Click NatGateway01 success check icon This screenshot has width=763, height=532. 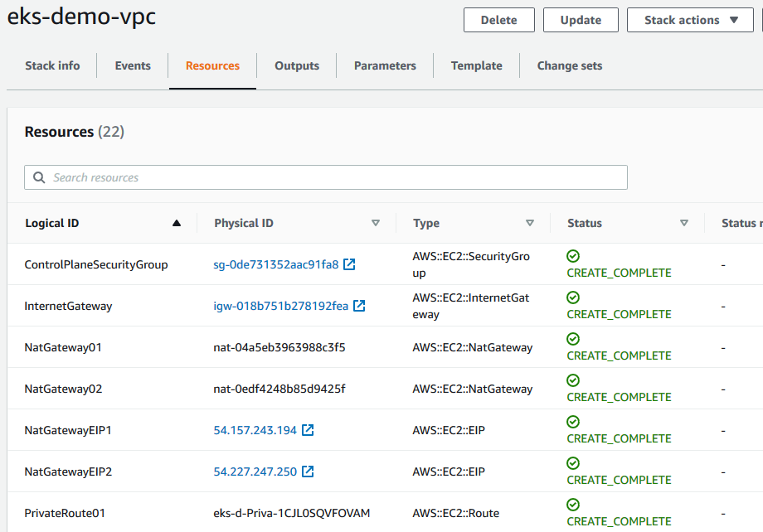coord(573,338)
